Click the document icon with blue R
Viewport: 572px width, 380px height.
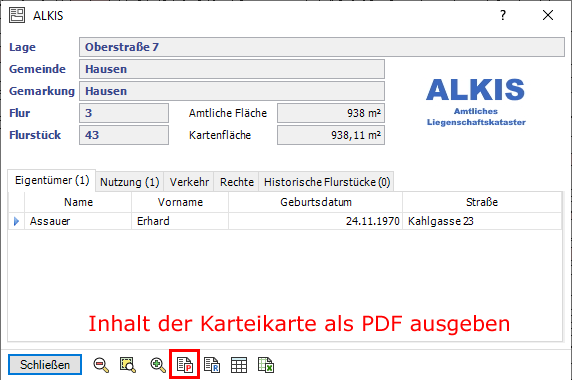point(212,365)
